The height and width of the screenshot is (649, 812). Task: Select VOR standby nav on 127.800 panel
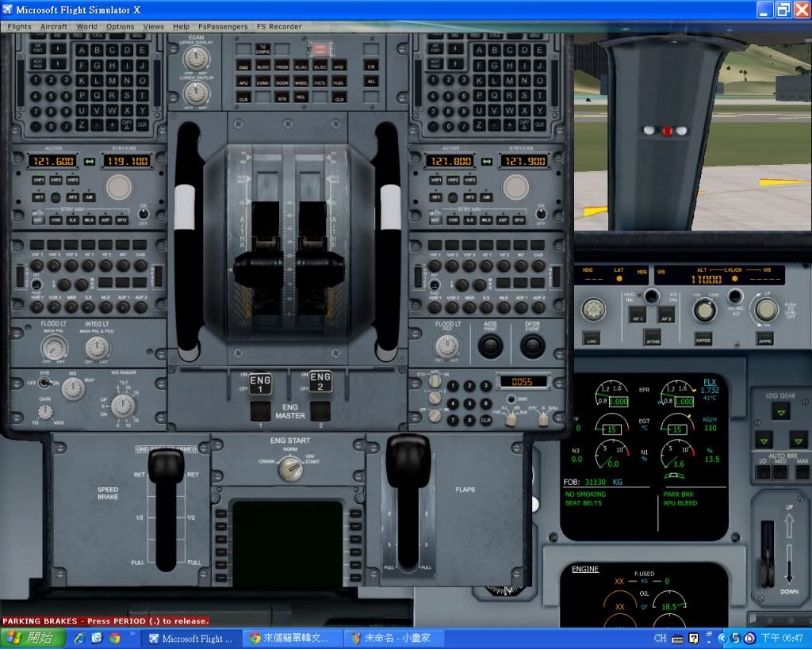click(453, 220)
